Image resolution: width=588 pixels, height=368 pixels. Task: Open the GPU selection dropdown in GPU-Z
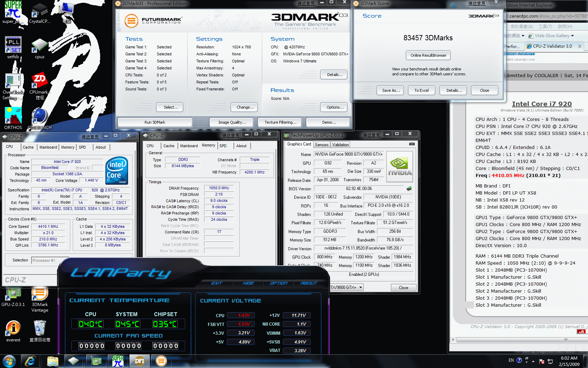[x=361, y=287]
